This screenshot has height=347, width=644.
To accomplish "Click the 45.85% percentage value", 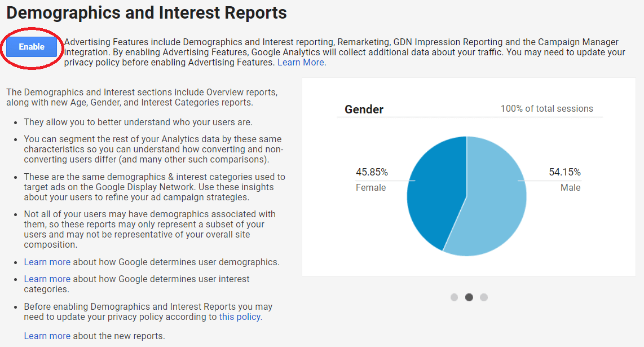I will click(372, 172).
